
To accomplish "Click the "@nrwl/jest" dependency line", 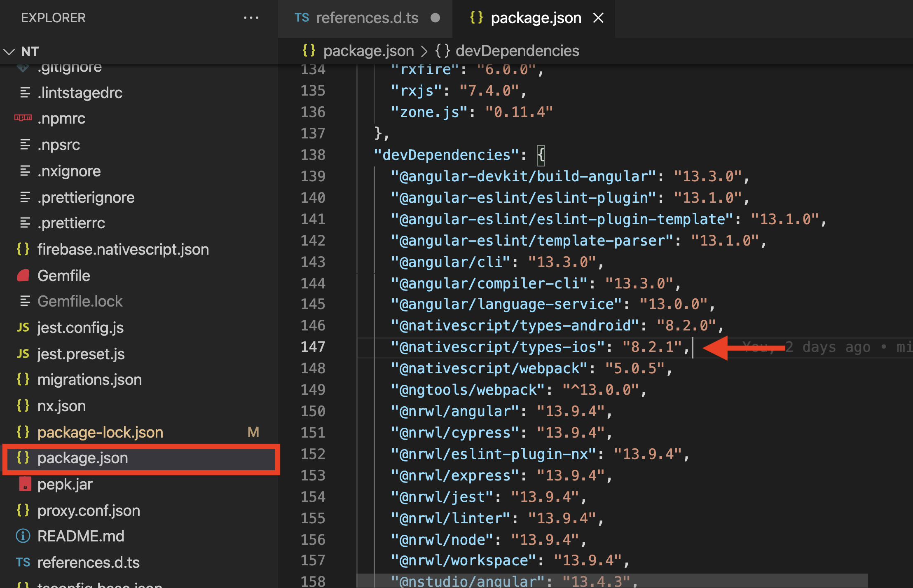I will pyautogui.click(x=489, y=497).
